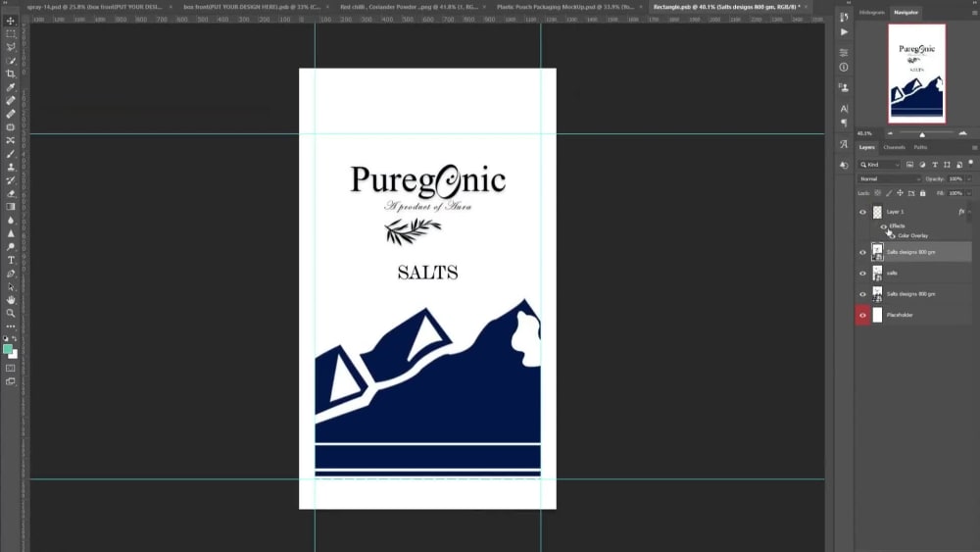Collapse Layer 1 effects list arrow
The width and height of the screenshot is (980, 552).
(x=969, y=212)
